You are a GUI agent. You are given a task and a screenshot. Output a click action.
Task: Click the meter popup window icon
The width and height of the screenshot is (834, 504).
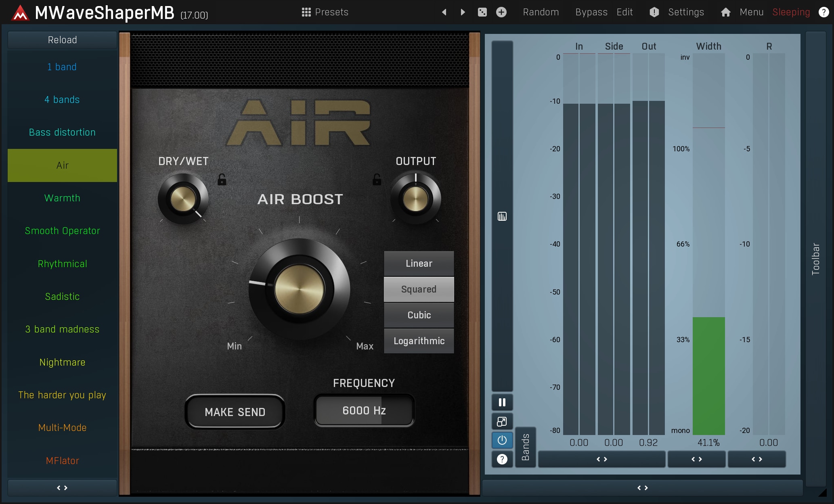[502, 422]
